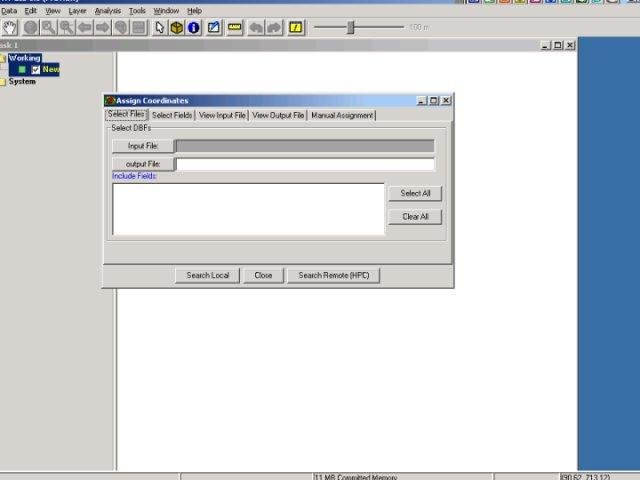640x480 pixels.
Task: Switch to the Manual Assignment tab
Action: (x=342, y=116)
